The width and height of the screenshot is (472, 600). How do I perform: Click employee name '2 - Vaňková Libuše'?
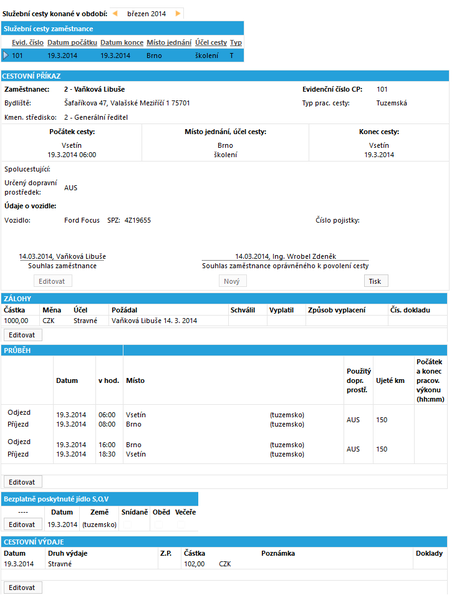tap(95, 89)
